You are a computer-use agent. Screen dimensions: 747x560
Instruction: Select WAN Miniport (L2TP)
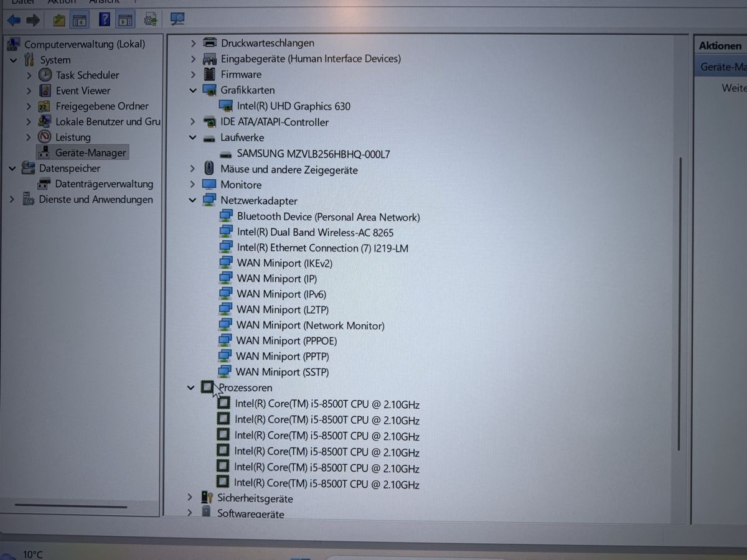(283, 309)
